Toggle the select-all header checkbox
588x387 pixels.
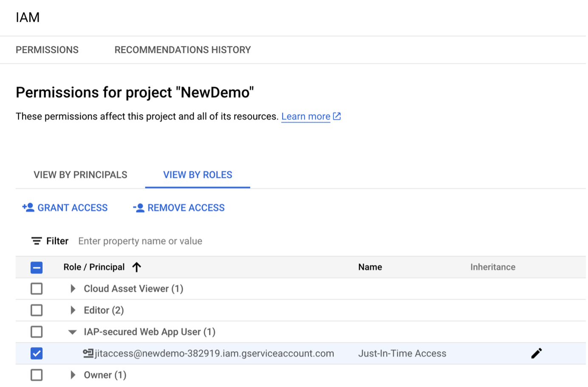click(37, 267)
